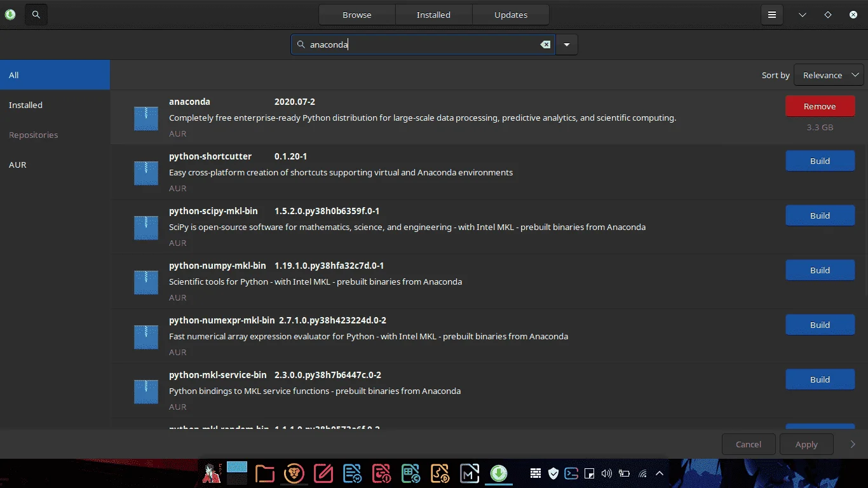868x488 pixels.
Task: Switch to the Browse tab
Action: 357,15
